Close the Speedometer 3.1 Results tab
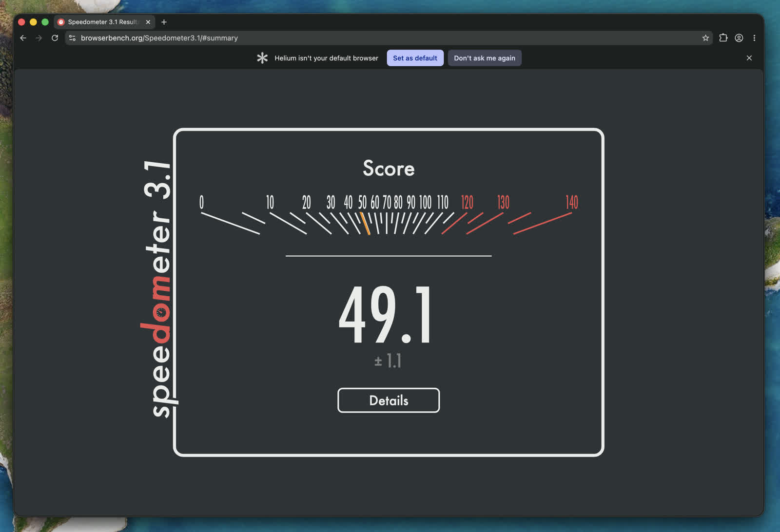 point(148,22)
